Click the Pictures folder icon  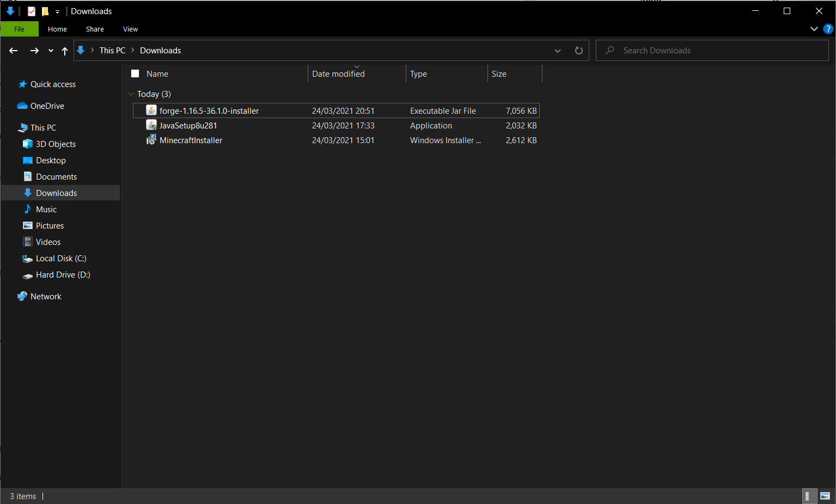(x=28, y=225)
